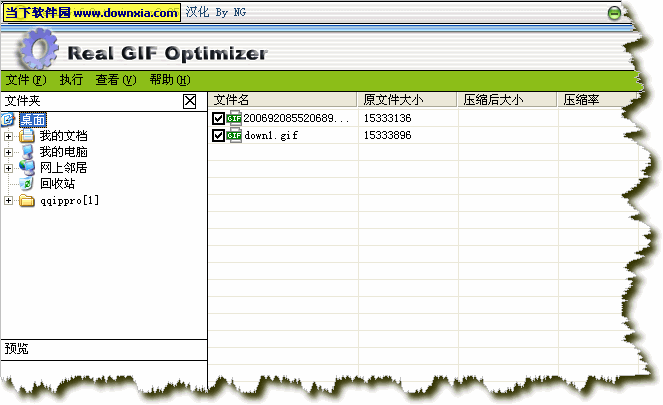Sort by 压缩后大小 column header
The height and width of the screenshot is (405, 663).
pyautogui.click(x=507, y=100)
